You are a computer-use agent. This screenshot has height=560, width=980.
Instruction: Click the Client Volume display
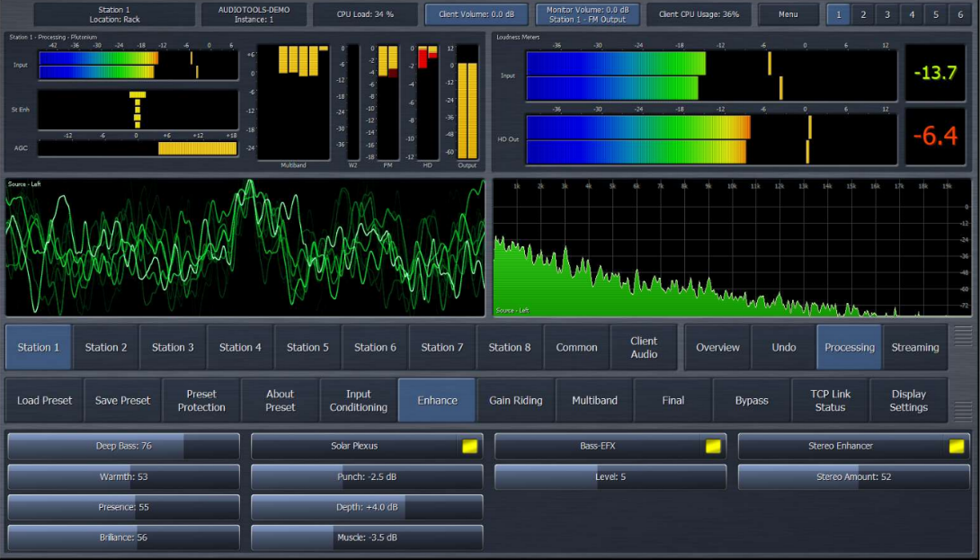[476, 14]
